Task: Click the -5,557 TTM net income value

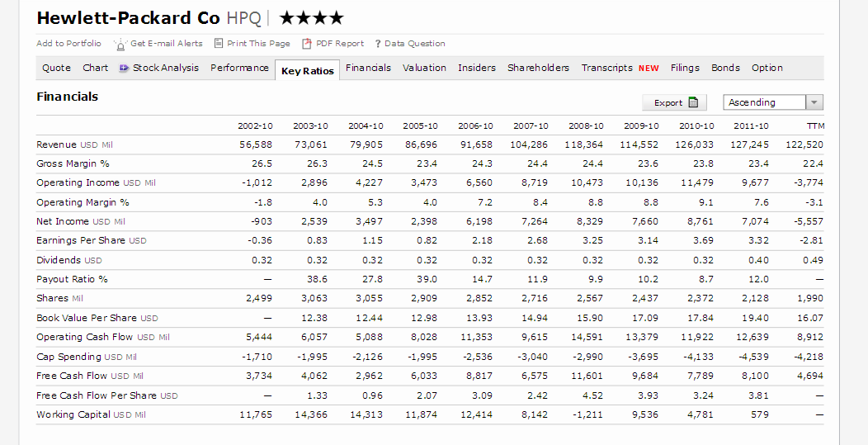Action: (809, 221)
